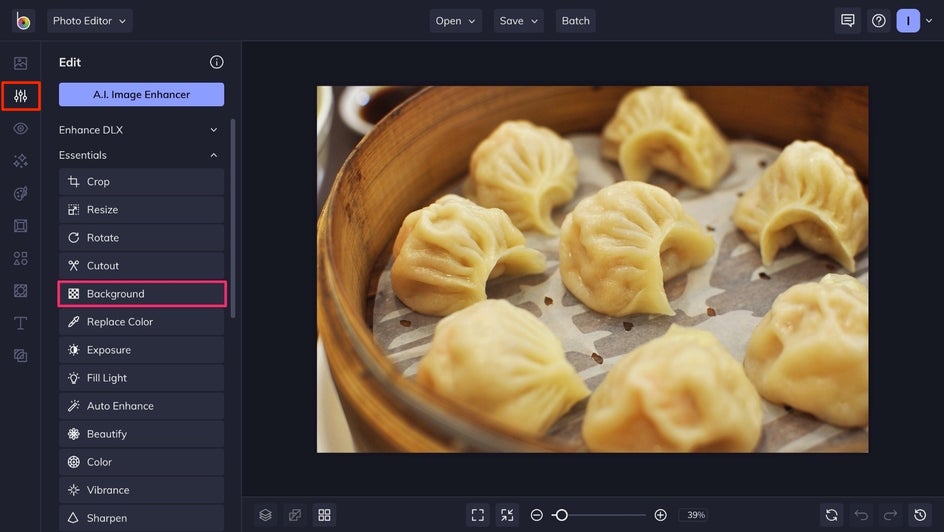Click the fit-to-screen expand icon
This screenshot has width=944, height=532.
477,515
